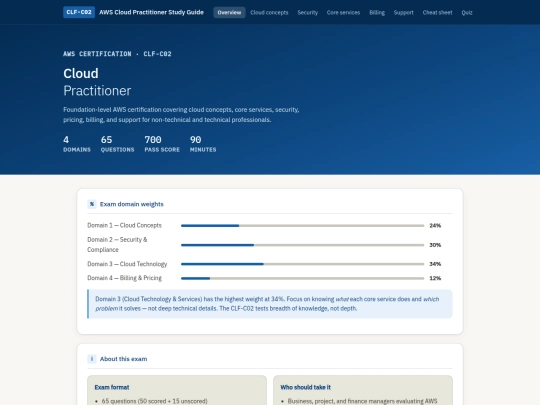Screen dimensions: 540x405
Task: View the Cheat sheet tab
Action: pos(437,12)
